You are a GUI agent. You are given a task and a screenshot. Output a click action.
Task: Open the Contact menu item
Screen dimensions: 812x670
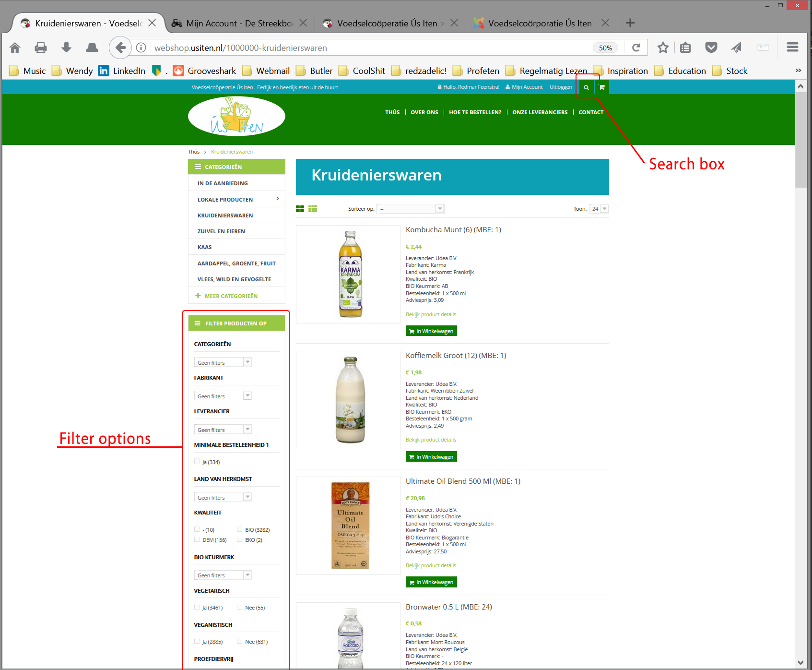click(591, 112)
